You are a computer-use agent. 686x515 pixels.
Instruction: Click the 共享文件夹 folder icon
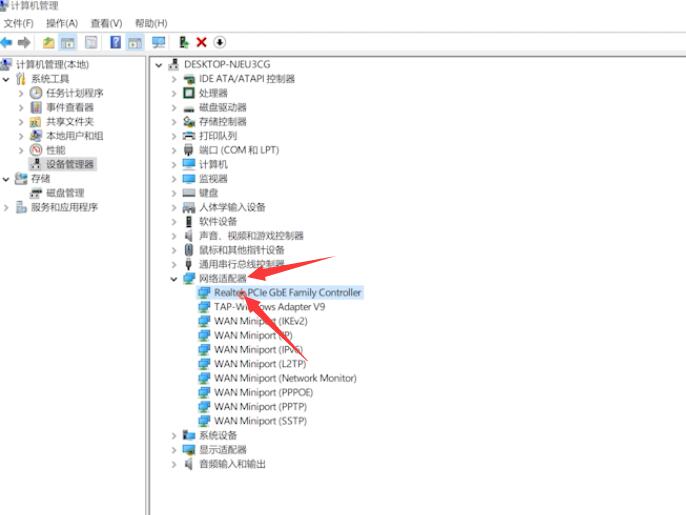tap(35, 122)
